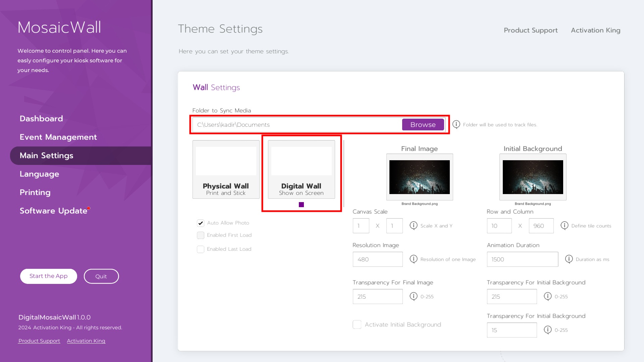Click red notification dot on Software Update
This screenshot has width=644, height=362.
pos(89,208)
